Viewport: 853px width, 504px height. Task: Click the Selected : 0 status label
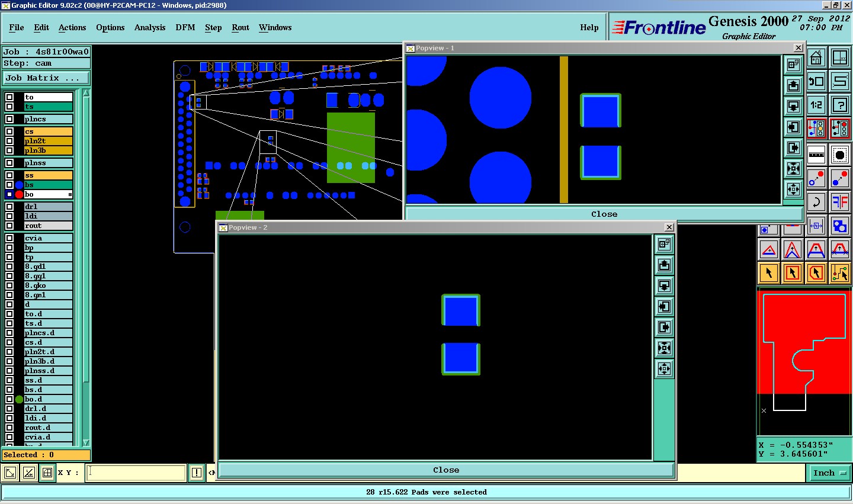point(46,455)
